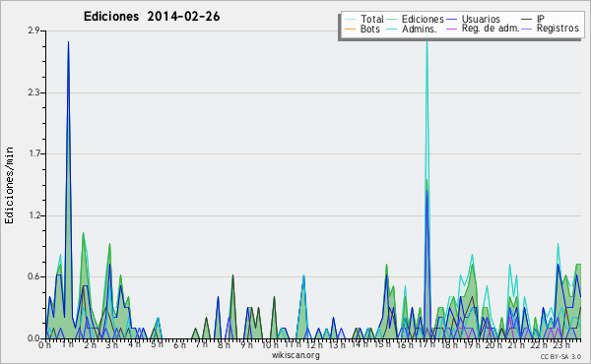Click the '12 h' x-axis label
This screenshot has width=591, height=364.
point(314,344)
